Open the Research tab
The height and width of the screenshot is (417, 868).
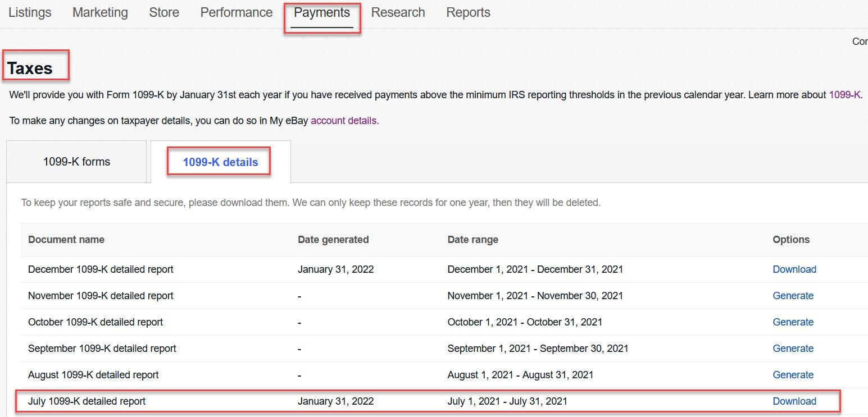pyautogui.click(x=398, y=12)
